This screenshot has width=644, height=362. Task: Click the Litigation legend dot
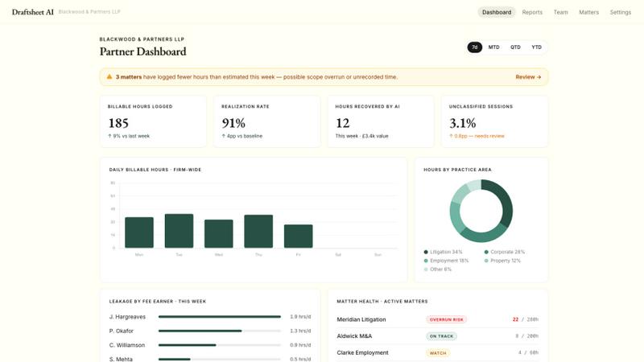[427, 252]
